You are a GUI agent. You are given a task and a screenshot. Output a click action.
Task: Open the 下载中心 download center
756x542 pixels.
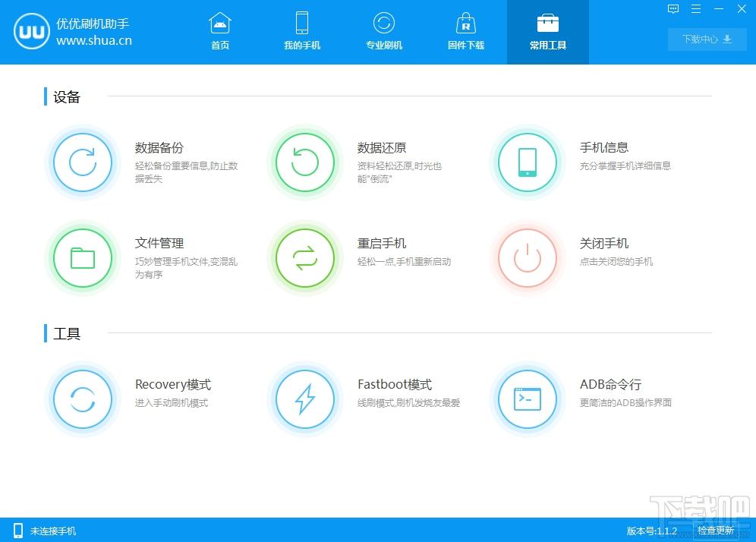707,39
